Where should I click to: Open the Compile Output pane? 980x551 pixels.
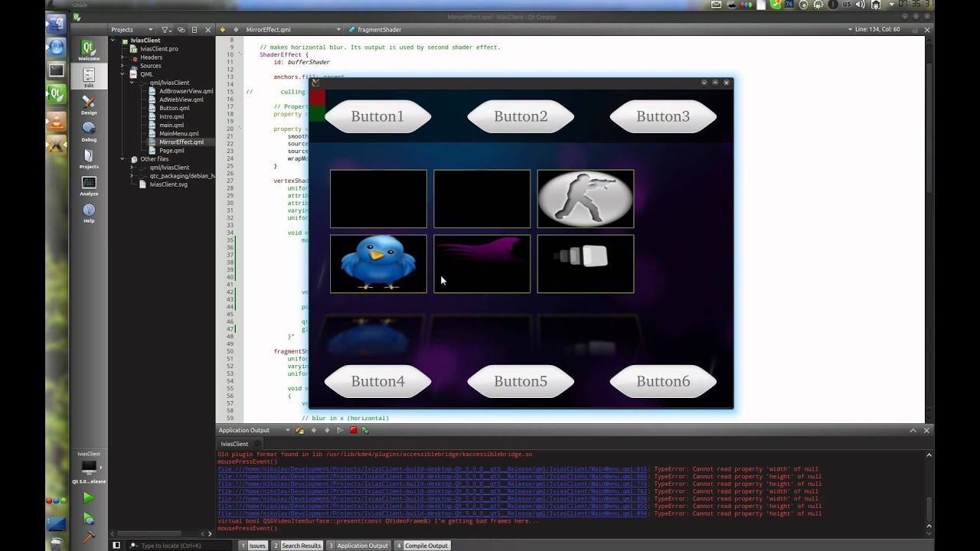tap(422, 546)
